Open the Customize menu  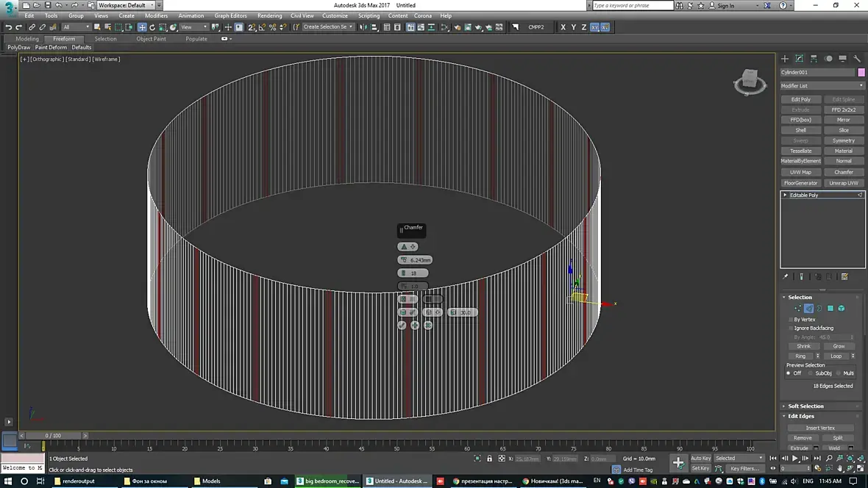pos(335,15)
